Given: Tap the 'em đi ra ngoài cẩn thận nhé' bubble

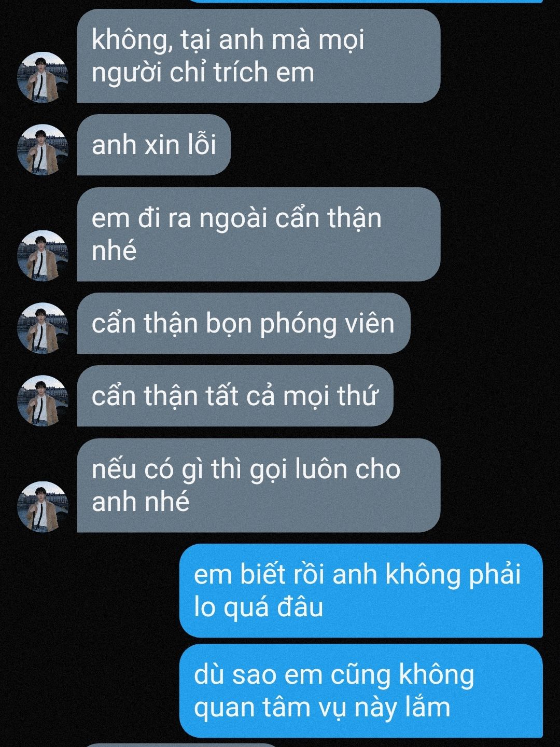Looking at the screenshot, I should tap(259, 234).
